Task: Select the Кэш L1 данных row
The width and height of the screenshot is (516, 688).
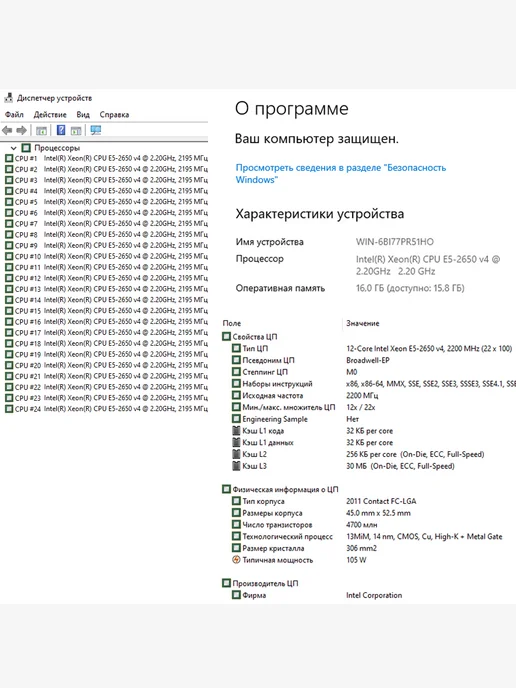Action: [x=312, y=443]
